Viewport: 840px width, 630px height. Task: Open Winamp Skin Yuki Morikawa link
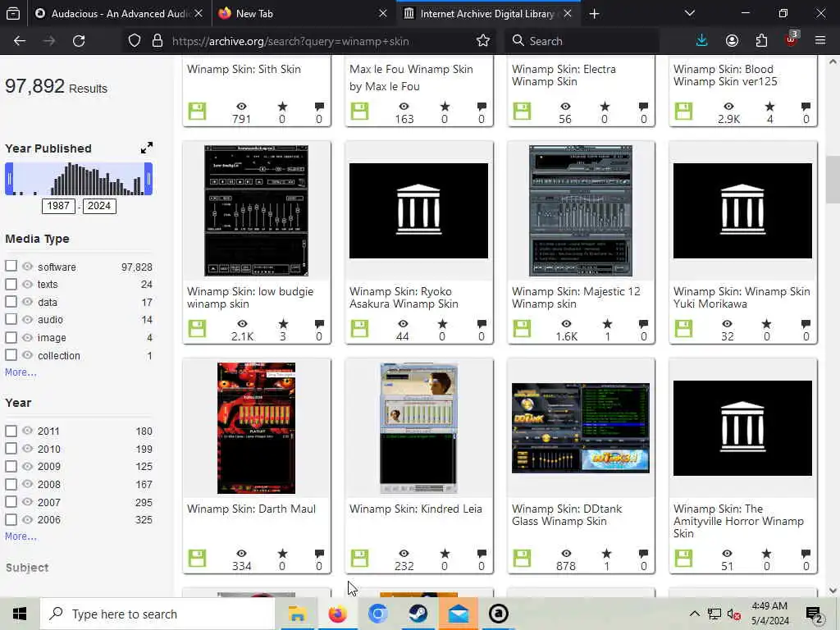point(742,297)
